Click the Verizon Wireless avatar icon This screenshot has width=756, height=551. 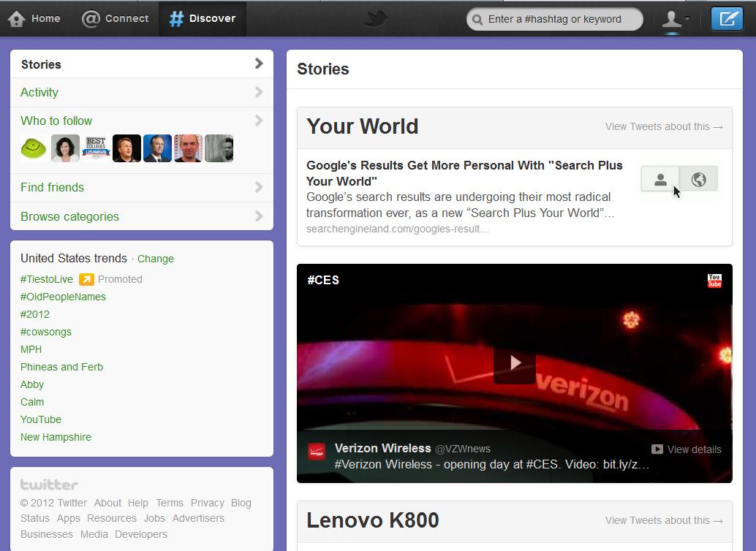317,452
